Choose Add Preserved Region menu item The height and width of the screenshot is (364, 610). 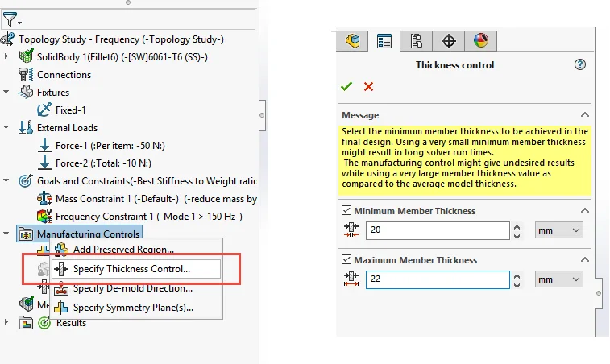coord(135,250)
